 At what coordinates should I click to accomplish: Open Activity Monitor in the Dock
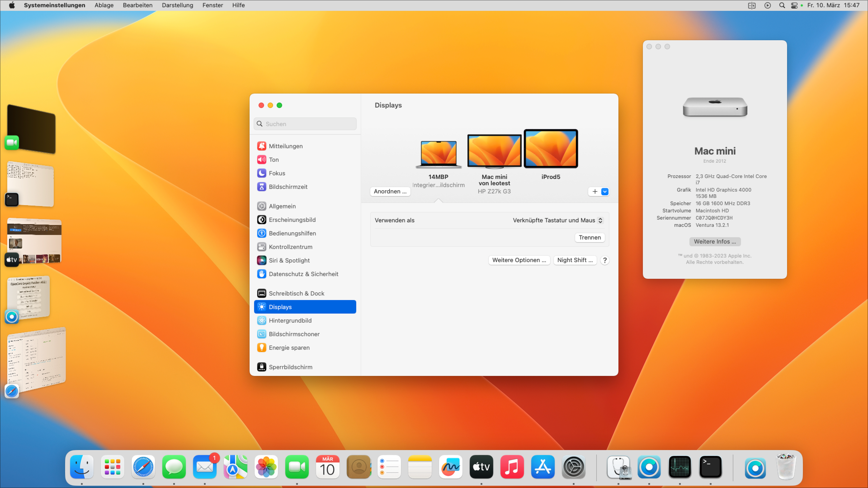[680, 467]
